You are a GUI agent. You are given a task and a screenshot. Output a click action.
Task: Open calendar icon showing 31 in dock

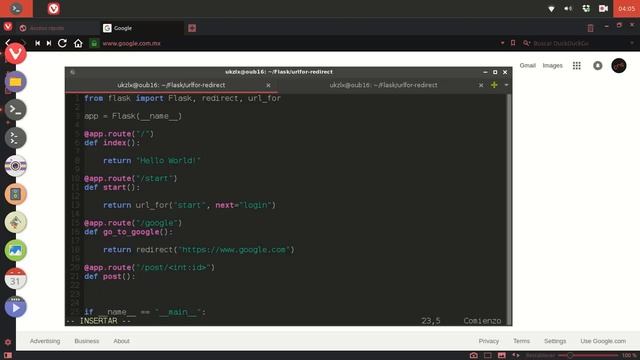coord(16,278)
